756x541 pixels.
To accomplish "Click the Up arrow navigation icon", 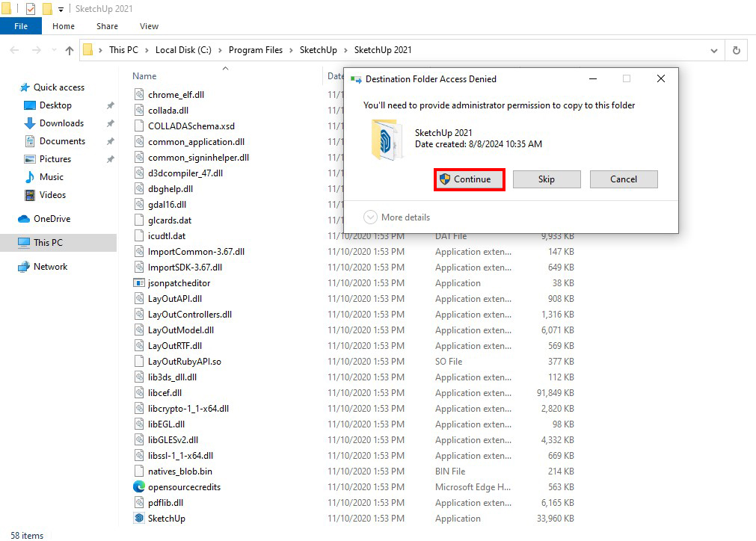I will pyautogui.click(x=70, y=50).
